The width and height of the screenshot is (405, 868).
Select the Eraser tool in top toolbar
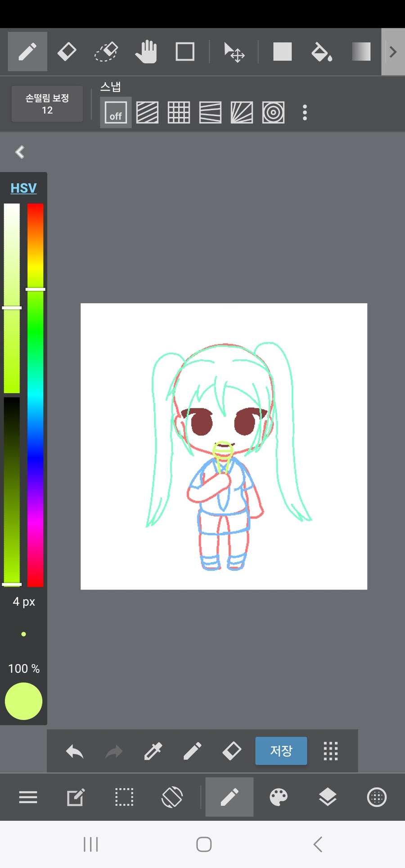click(x=67, y=51)
